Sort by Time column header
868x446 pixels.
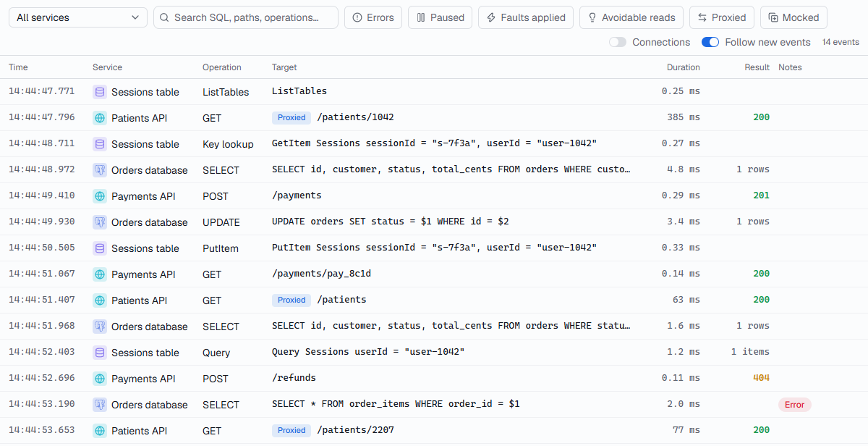point(18,67)
